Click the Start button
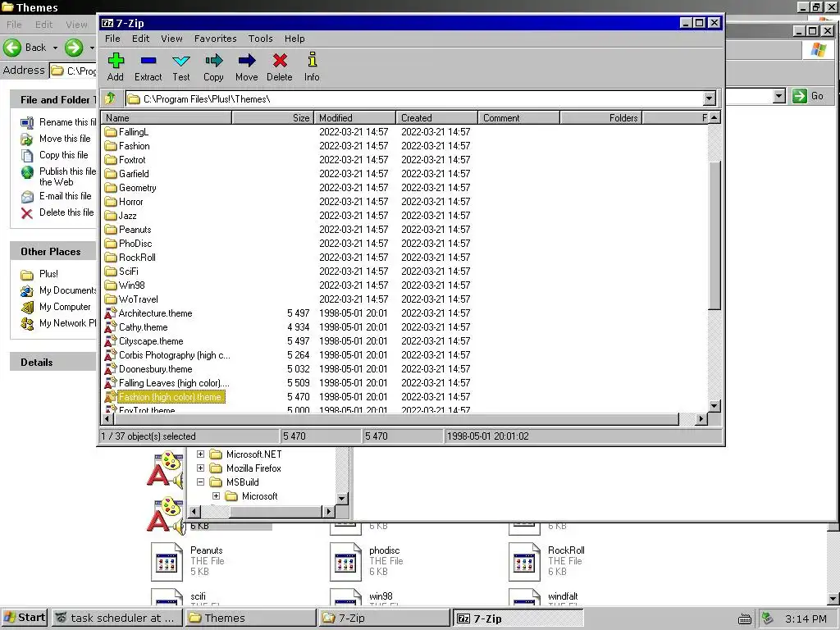840x630 pixels. (25, 617)
